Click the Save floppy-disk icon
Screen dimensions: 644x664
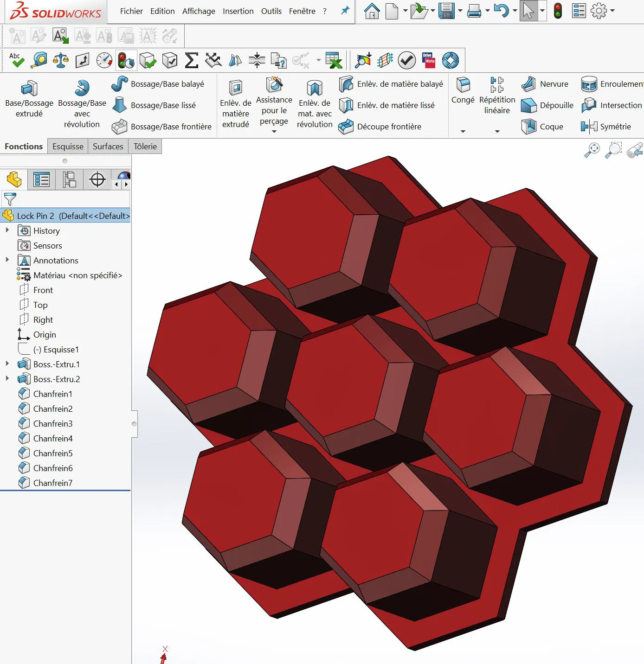[x=446, y=11]
